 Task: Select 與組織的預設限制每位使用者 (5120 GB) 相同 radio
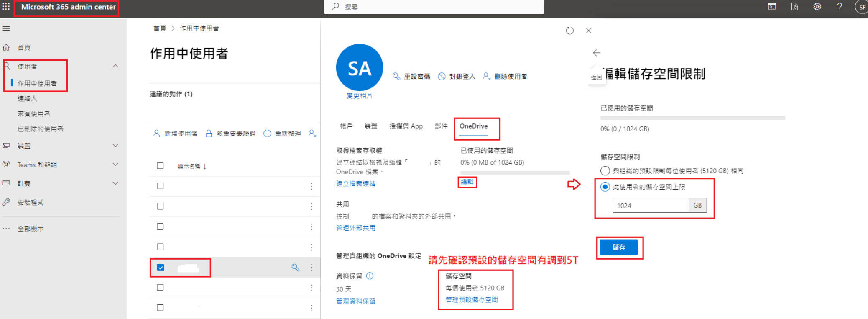point(605,171)
